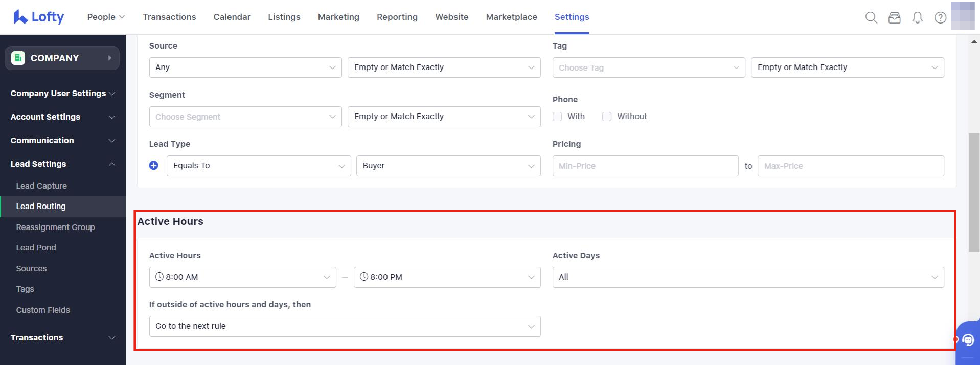Open the 8:00 AM start time dropdown
The width and height of the screenshot is (980, 365).
coord(243,277)
